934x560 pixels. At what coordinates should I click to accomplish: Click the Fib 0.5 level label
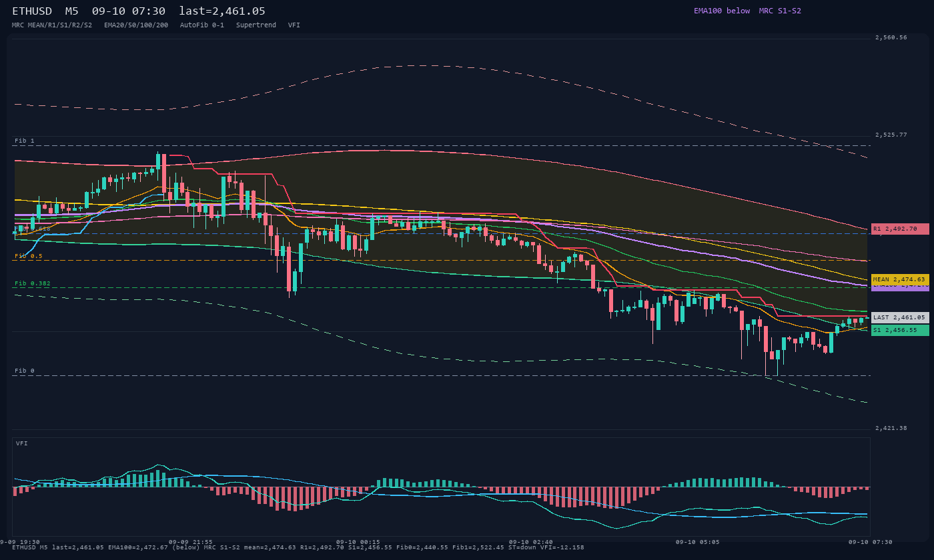pyautogui.click(x=29, y=256)
